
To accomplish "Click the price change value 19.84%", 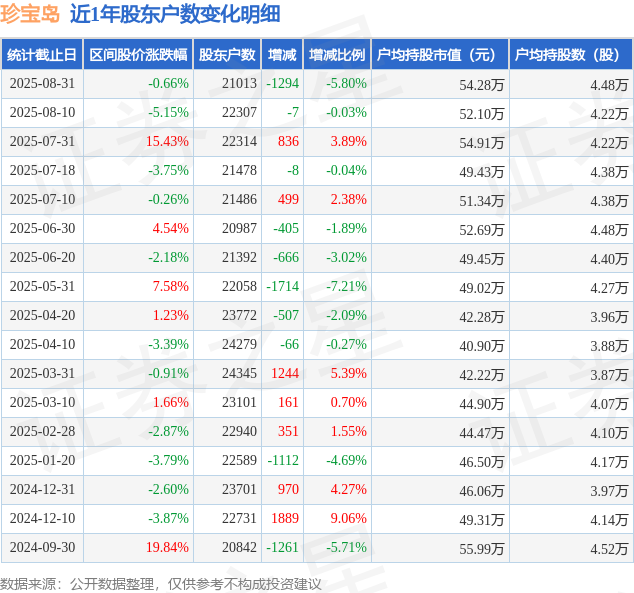I will pos(167,547).
